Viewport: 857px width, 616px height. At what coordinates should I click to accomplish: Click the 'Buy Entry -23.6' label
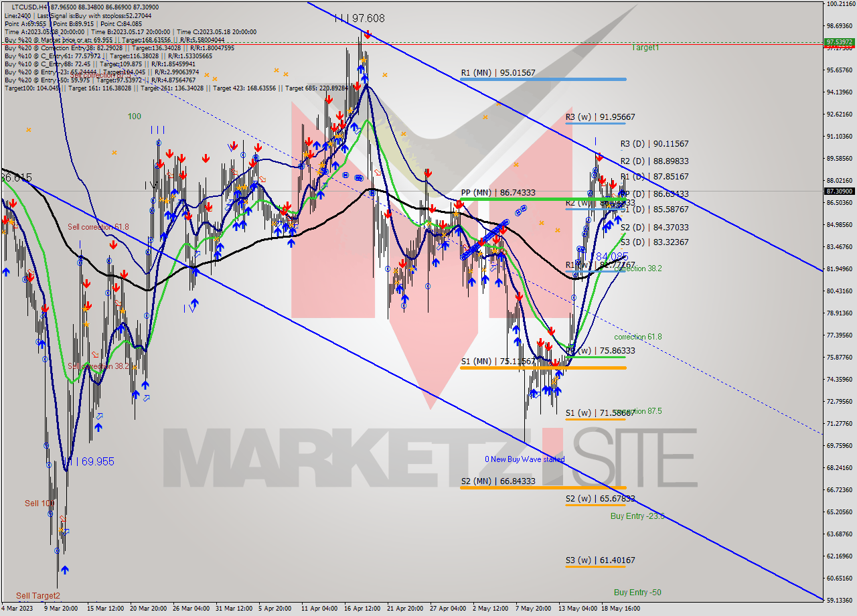point(637,516)
